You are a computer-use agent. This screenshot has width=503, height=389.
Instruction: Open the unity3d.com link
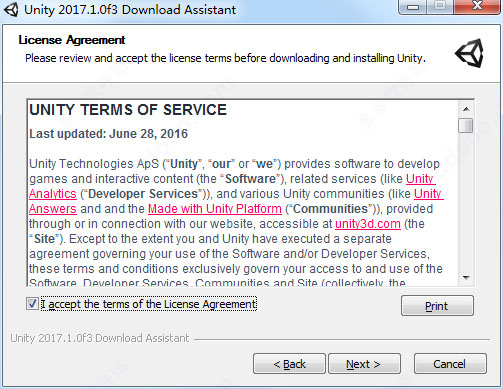pyautogui.click(x=368, y=224)
